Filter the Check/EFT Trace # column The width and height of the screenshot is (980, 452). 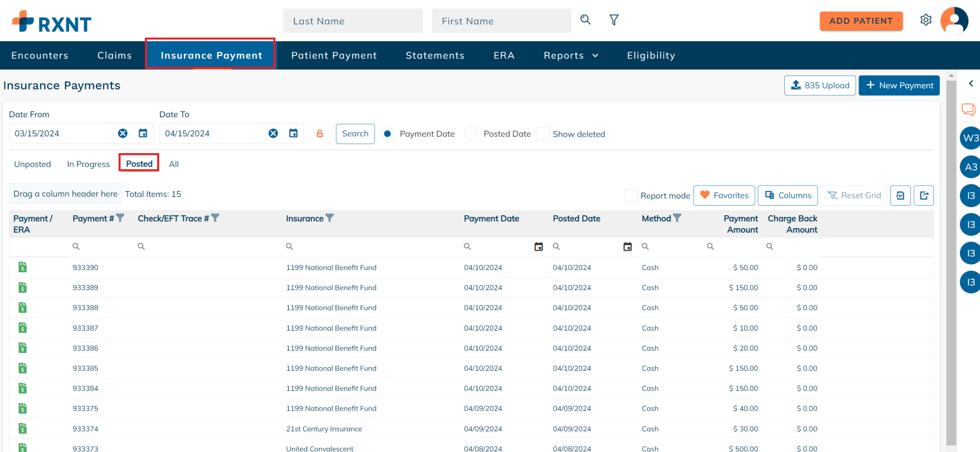[215, 218]
